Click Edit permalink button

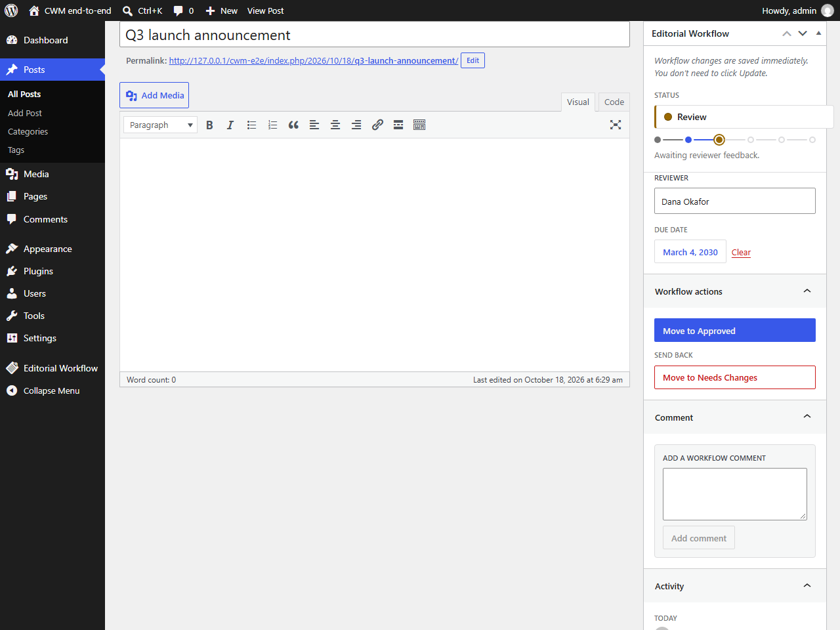coord(472,60)
